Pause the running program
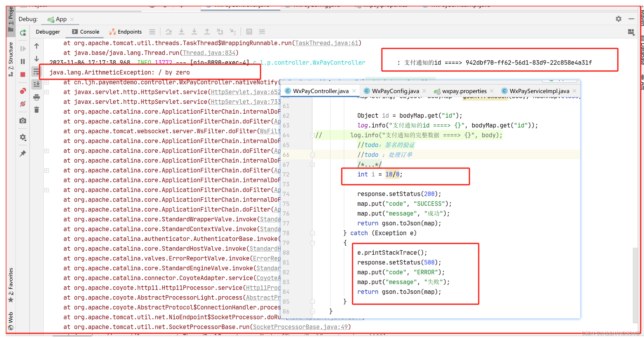Viewport: 644px width, 338px height. (23, 61)
